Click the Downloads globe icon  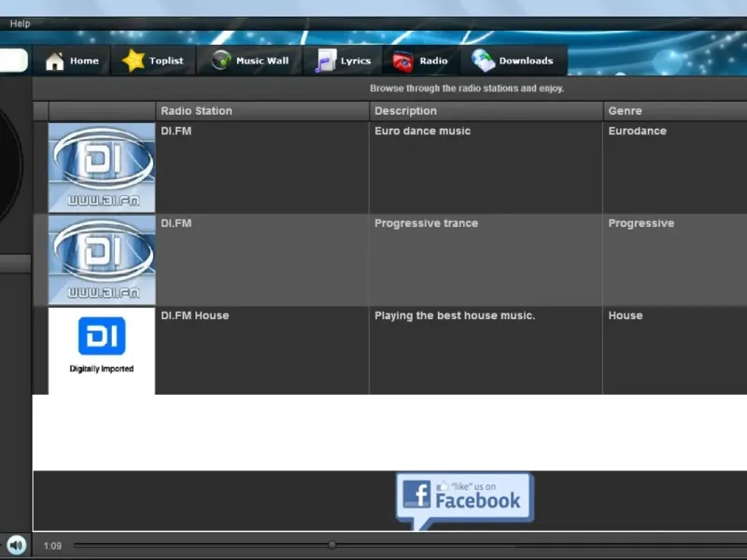tap(483, 61)
